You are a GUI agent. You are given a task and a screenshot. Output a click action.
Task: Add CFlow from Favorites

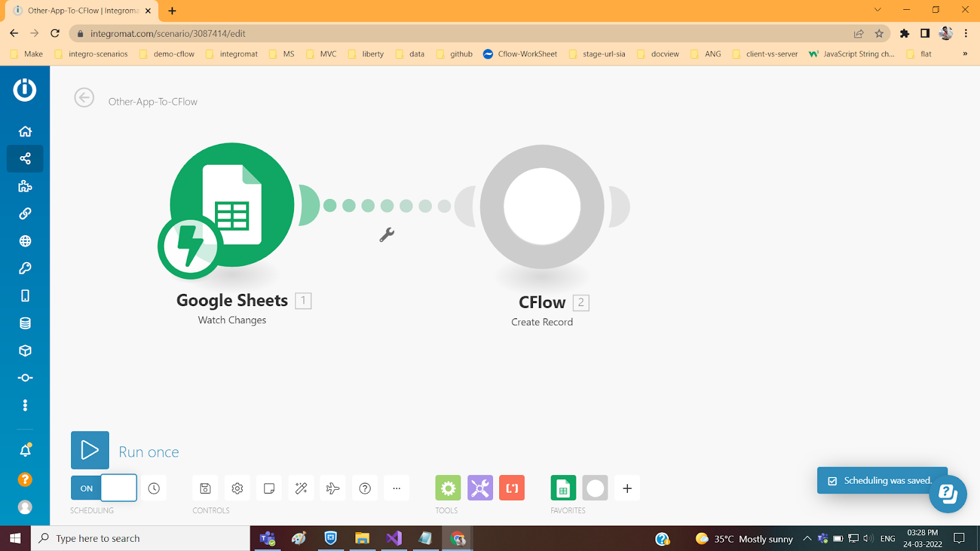click(595, 488)
